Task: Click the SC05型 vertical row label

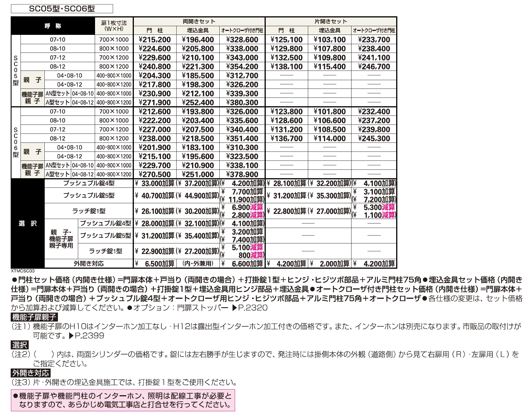Action: [x=16, y=71]
